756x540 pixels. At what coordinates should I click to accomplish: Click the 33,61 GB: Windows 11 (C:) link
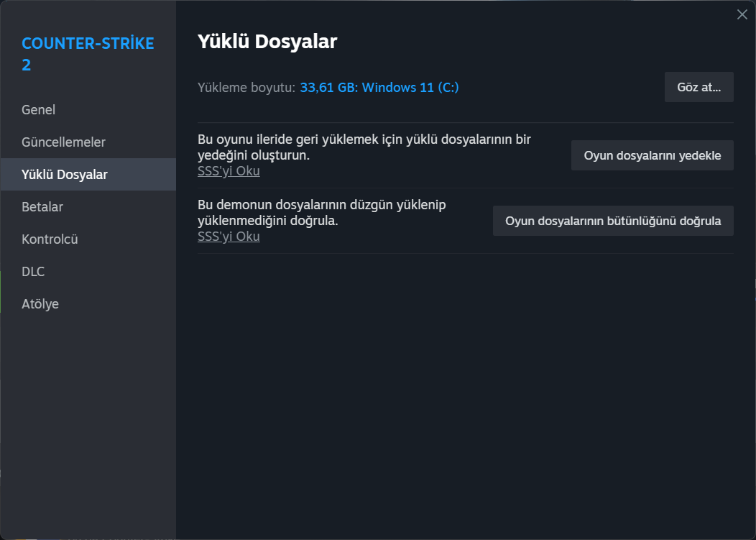[379, 87]
